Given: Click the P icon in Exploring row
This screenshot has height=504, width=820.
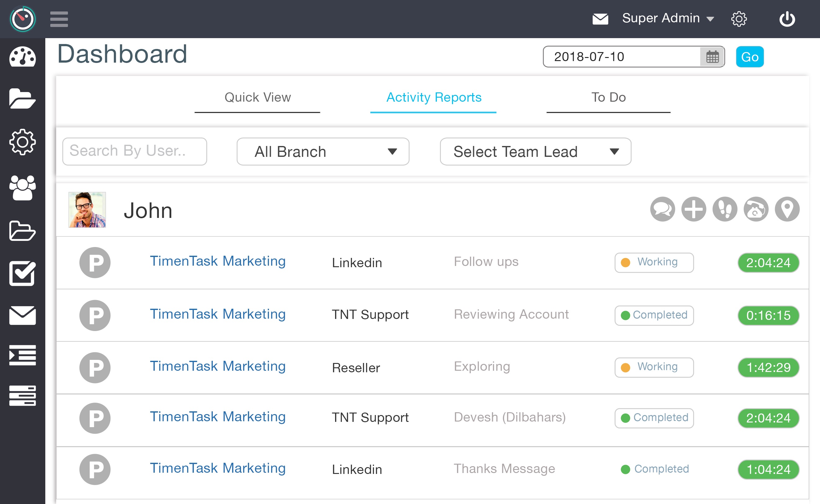Looking at the screenshot, I should pos(95,368).
